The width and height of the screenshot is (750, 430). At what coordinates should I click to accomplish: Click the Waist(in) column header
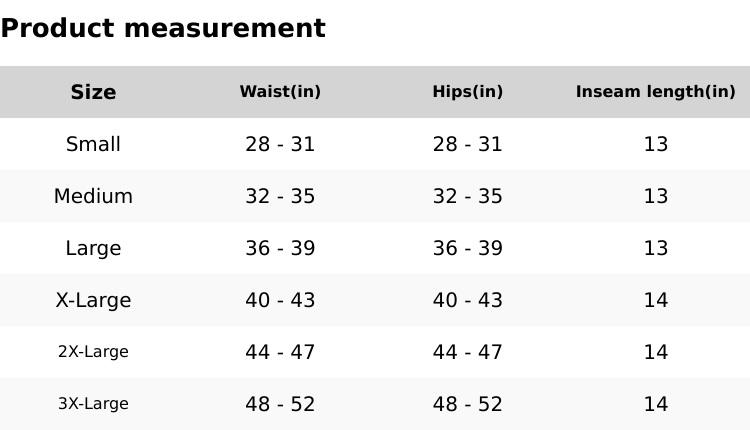(x=280, y=92)
